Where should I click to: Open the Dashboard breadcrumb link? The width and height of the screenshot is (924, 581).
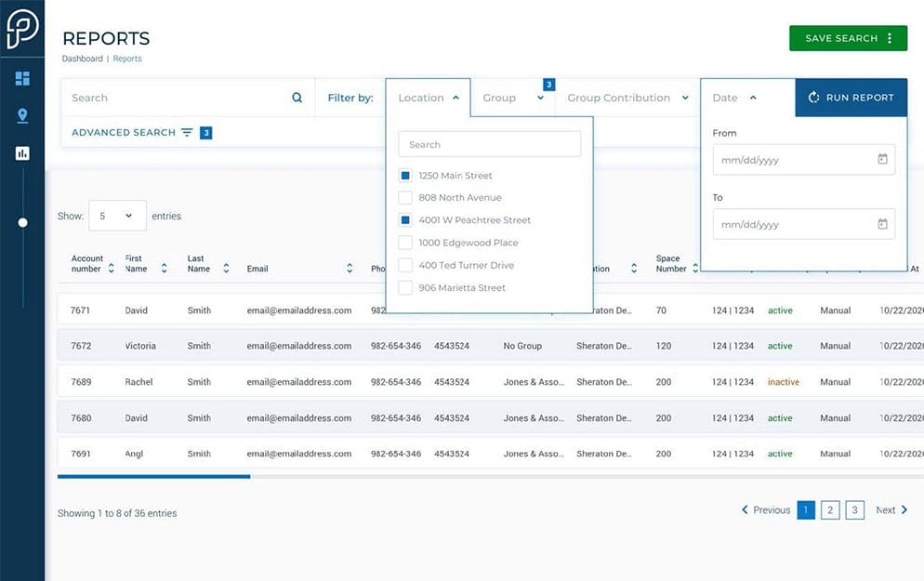click(82, 58)
